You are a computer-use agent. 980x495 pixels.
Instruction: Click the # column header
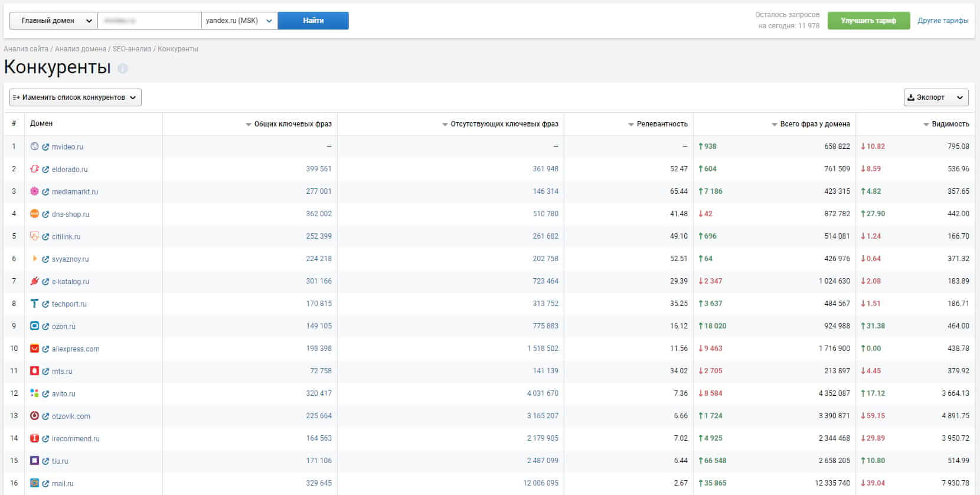(14, 123)
